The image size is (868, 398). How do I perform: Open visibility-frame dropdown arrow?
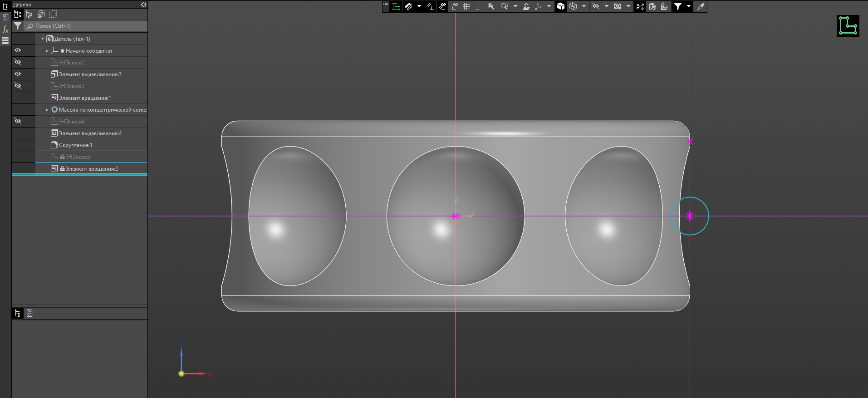628,6
